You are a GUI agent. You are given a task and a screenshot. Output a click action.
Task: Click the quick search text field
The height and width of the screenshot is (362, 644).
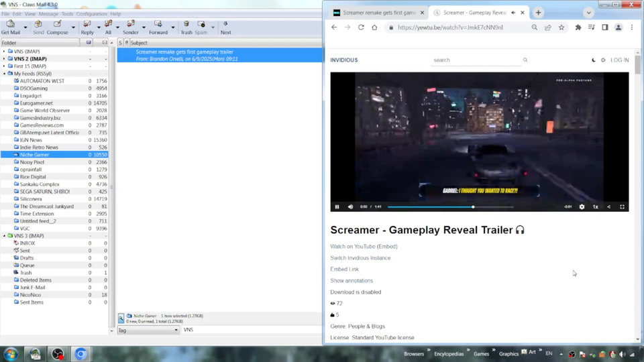tap(252, 330)
